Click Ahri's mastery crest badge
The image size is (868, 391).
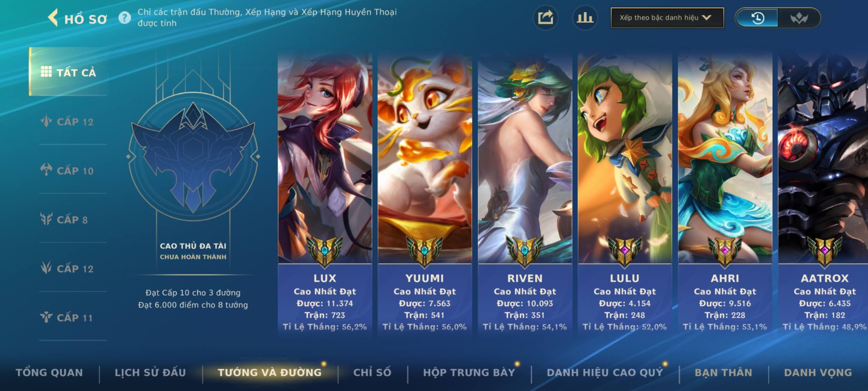point(725,251)
